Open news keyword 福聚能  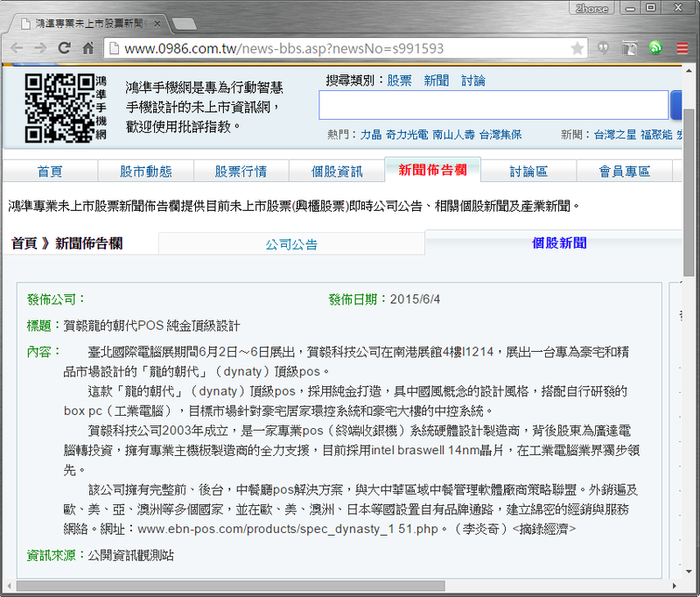(656, 135)
